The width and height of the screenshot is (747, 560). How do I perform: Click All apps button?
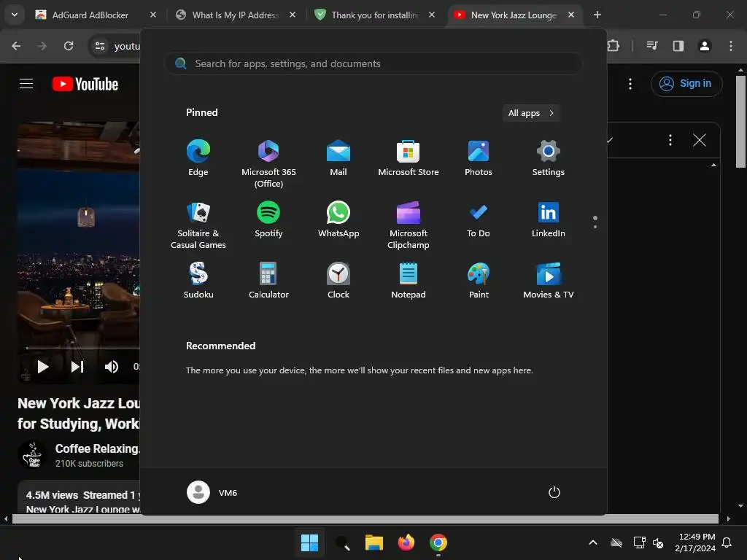531,113
